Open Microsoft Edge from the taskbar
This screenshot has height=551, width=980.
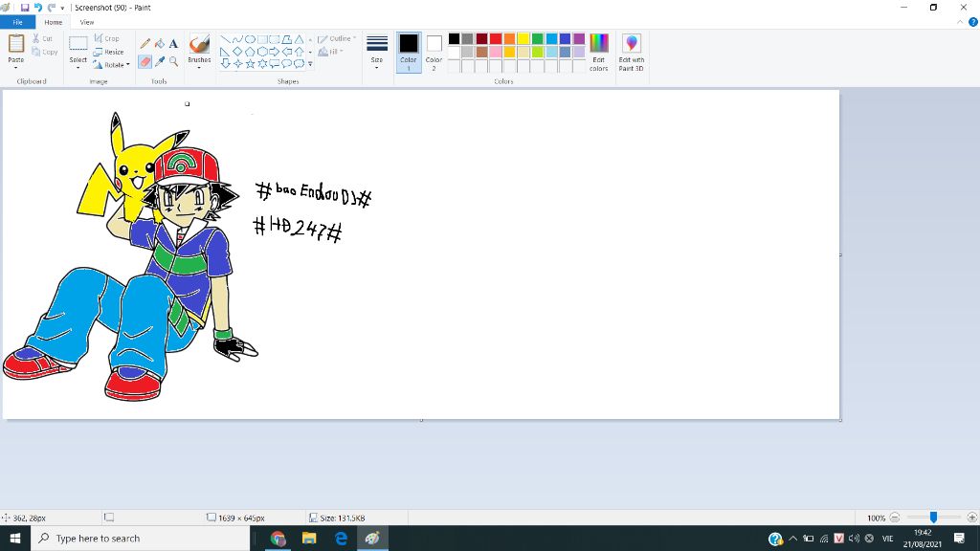click(x=342, y=538)
